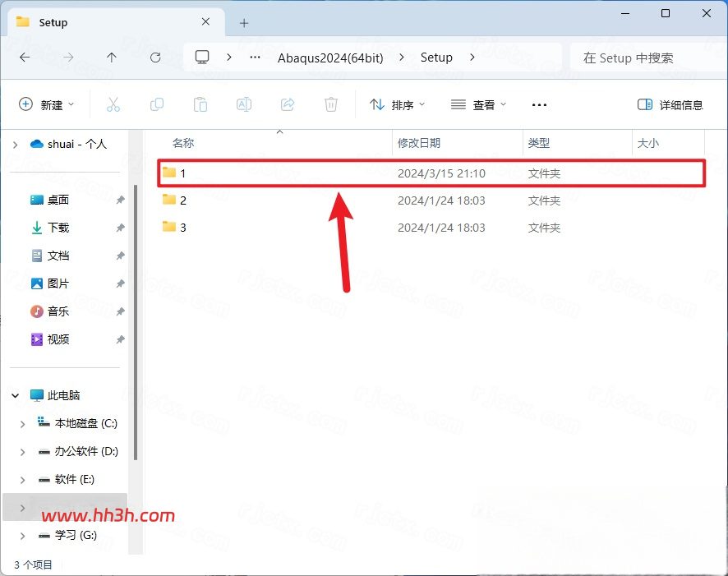Click the Share icon in toolbar
The image size is (728, 576).
coord(288,104)
